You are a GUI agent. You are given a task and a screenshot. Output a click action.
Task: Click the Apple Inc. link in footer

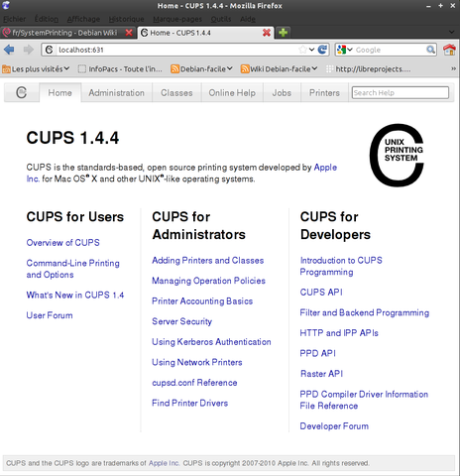pos(164,463)
